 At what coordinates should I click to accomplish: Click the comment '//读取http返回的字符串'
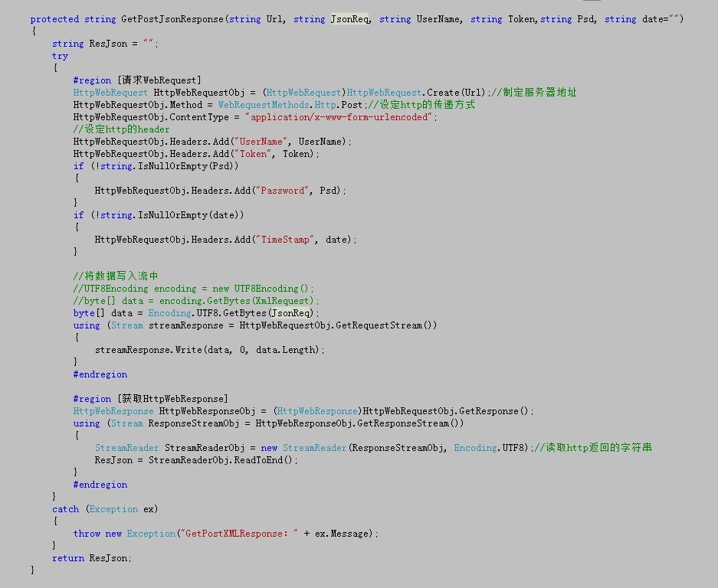[593, 448]
